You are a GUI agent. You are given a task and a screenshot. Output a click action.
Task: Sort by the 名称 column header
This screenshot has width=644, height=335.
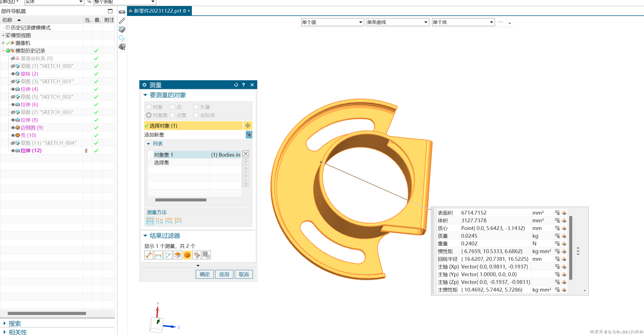pos(41,20)
